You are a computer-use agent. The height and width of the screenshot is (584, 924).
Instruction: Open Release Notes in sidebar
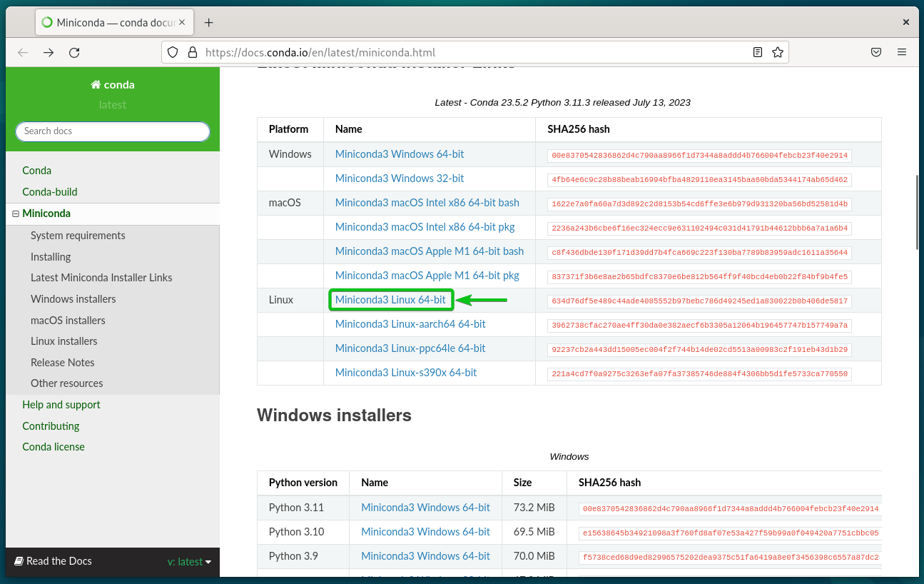click(x=63, y=363)
